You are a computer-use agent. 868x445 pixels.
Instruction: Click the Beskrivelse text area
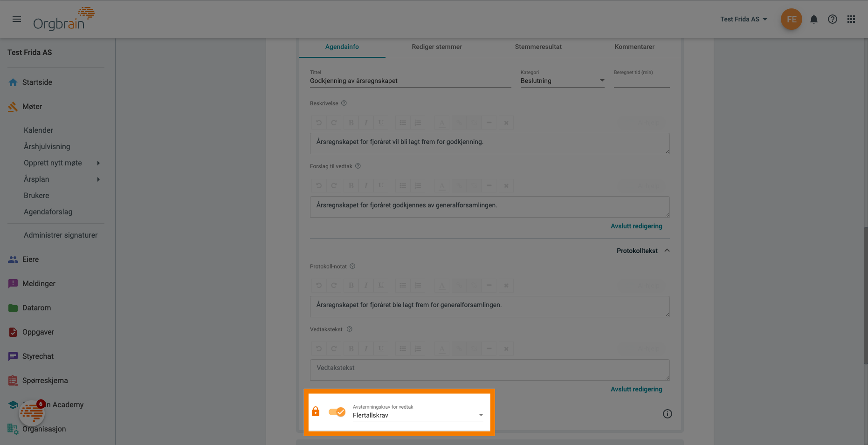489,144
